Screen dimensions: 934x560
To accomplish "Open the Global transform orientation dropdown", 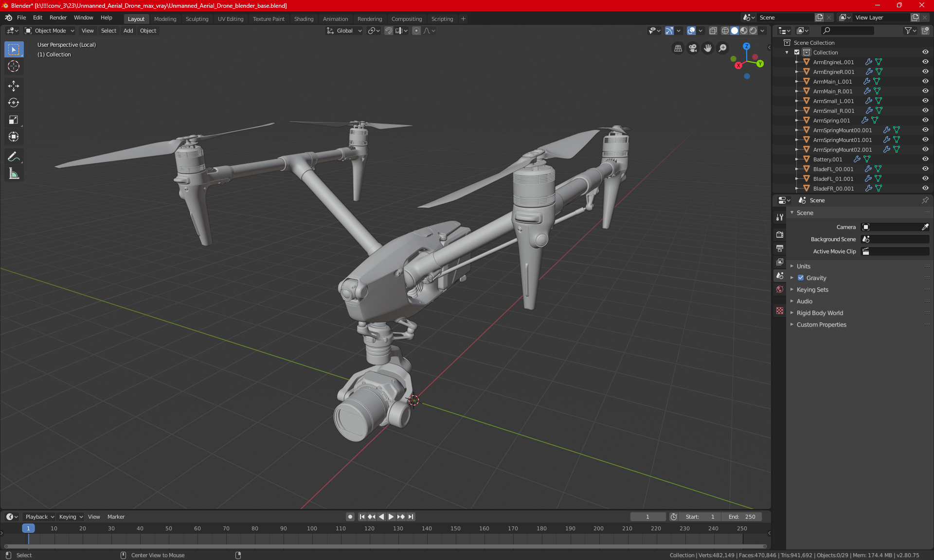I will coord(344,31).
